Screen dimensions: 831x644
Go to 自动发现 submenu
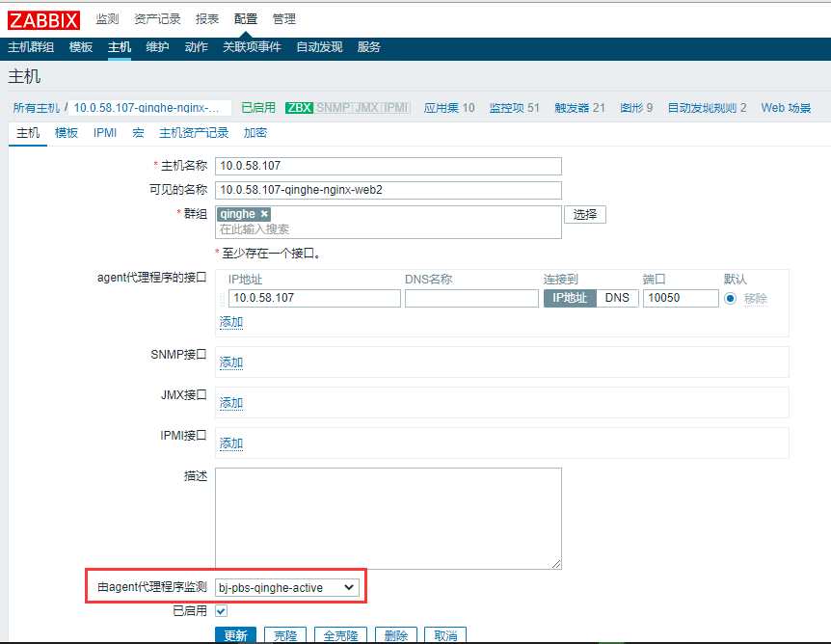pyautogui.click(x=319, y=47)
